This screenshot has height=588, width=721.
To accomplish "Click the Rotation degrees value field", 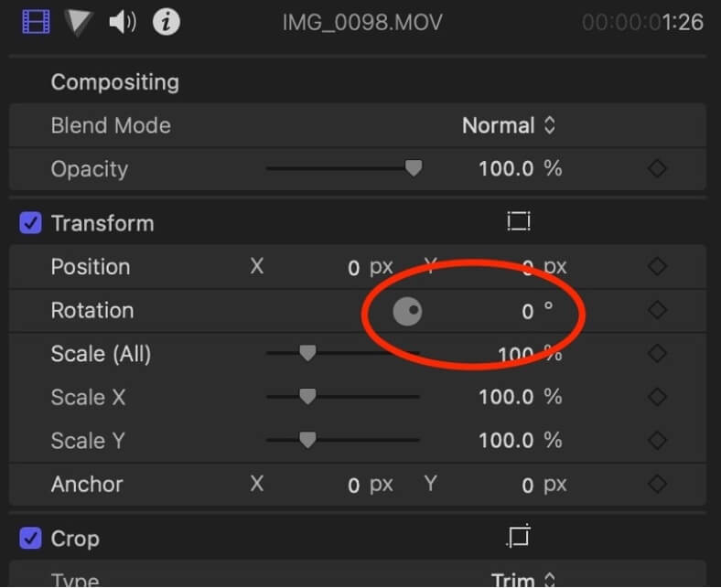I will tap(527, 312).
